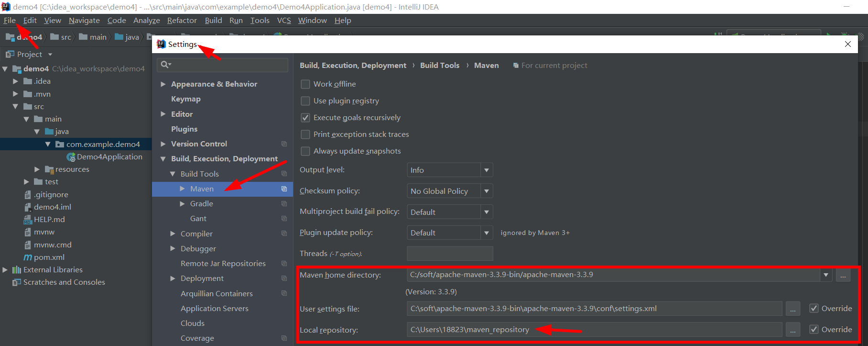Click the User settings file path field
The width and height of the screenshot is (868, 346).
coord(594,309)
